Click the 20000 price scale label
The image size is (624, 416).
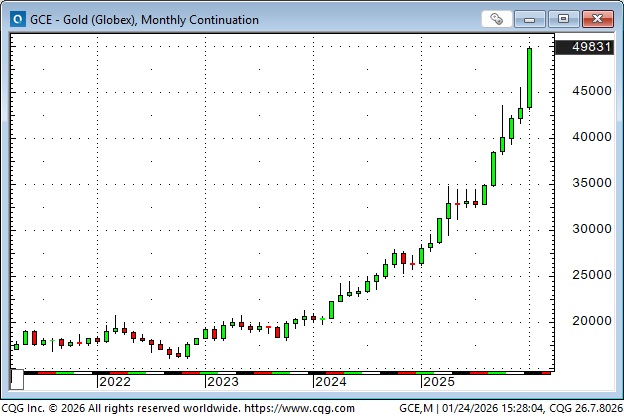click(587, 321)
